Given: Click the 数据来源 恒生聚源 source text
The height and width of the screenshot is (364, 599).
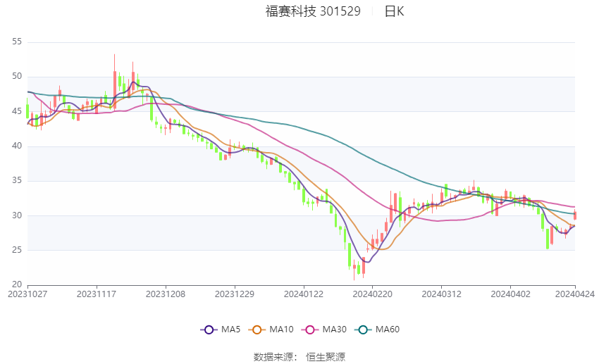Looking at the screenshot, I should [x=299, y=357].
